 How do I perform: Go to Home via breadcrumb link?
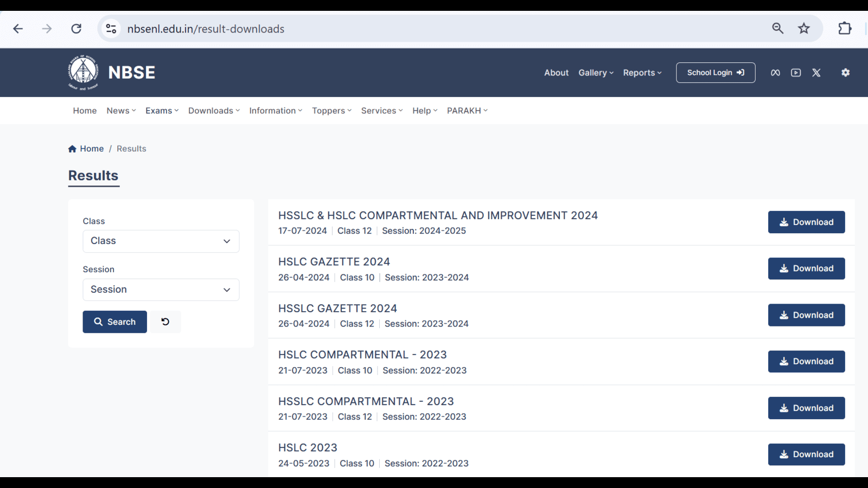coord(91,149)
